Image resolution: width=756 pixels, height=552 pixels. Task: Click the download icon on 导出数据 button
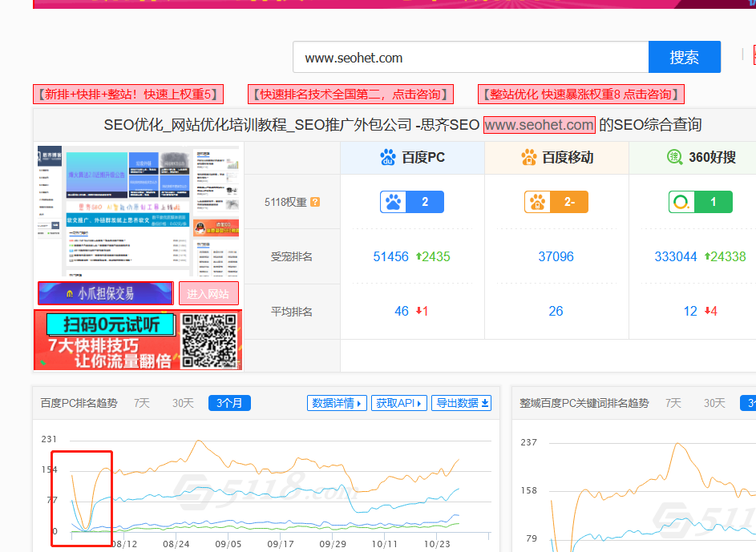coord(484,403)
